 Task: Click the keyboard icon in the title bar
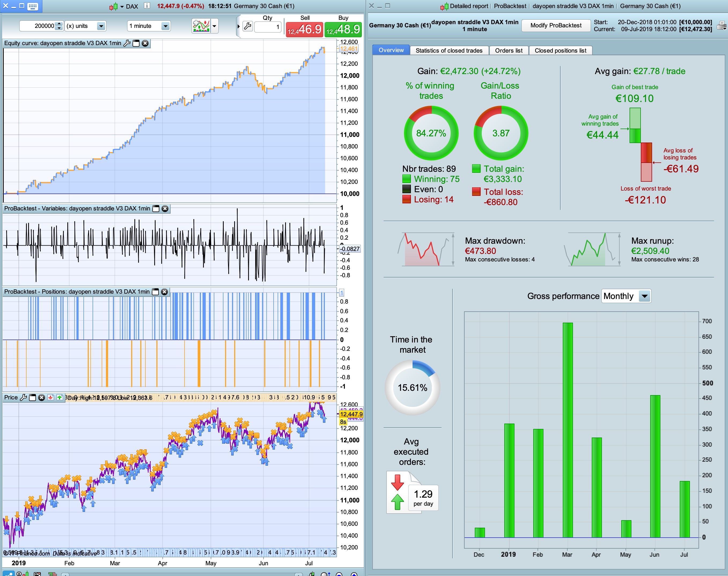tap(33, 6)
